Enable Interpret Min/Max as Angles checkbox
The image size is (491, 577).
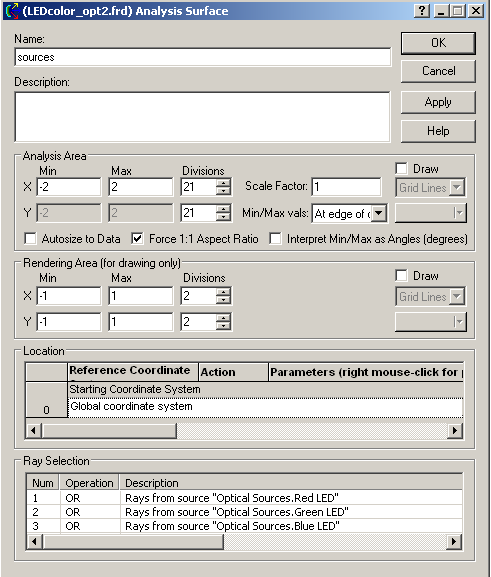click(275, 238)
